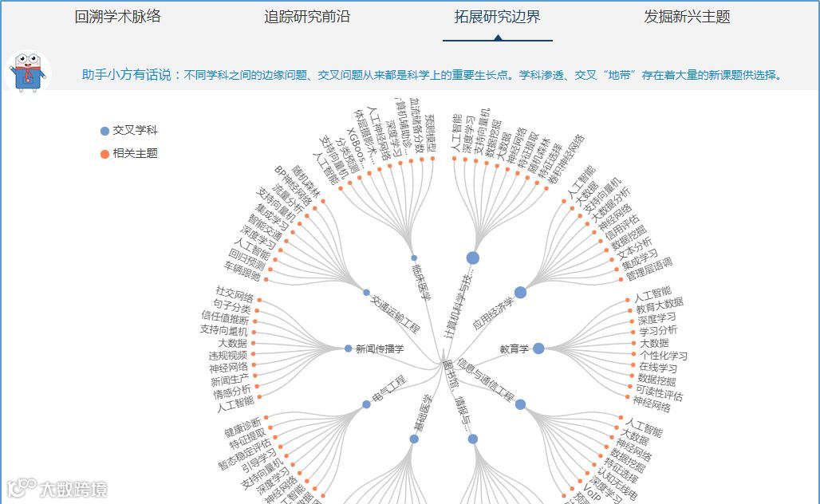Select 暂态稳定评估 topic label
The height and width of the screenshot is (504, 820).
pyautogui.click(x=244, y=454)
